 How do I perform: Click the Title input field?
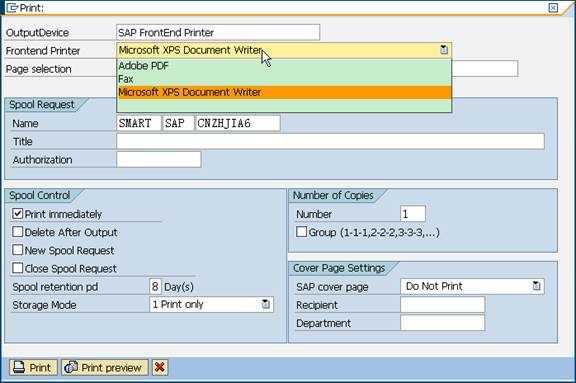[x=330, y=141]
